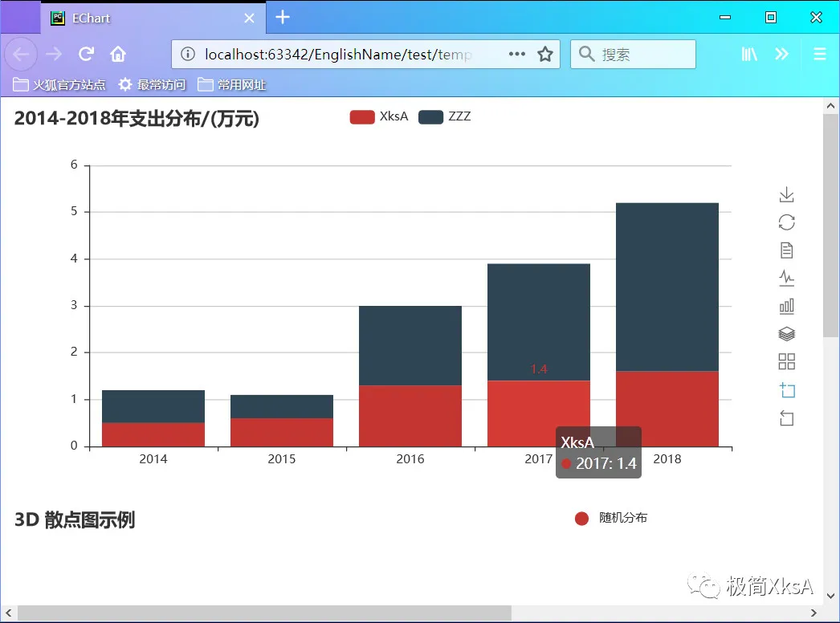Bookmark this page with star icon
This screenshot has width=840, height=623.
545,54
